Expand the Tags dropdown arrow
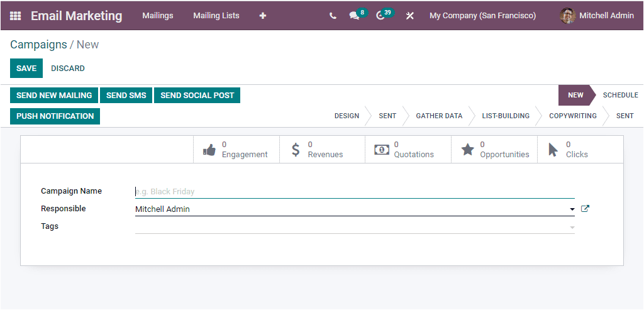644x310 pixels. click(x=572, y=227)
